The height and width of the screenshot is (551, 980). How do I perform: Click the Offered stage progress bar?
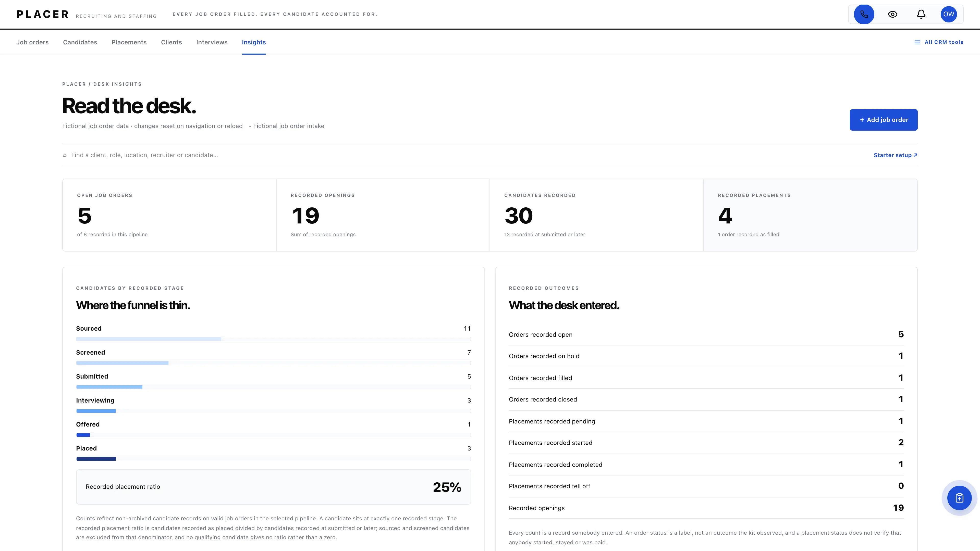[x=274, y=435]
